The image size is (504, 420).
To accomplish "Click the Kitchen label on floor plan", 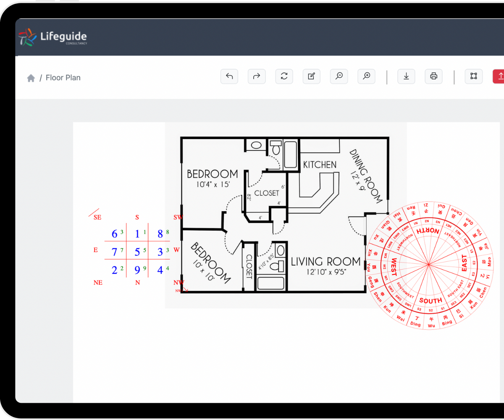I will pyautogui.click(x=320, y=165).
